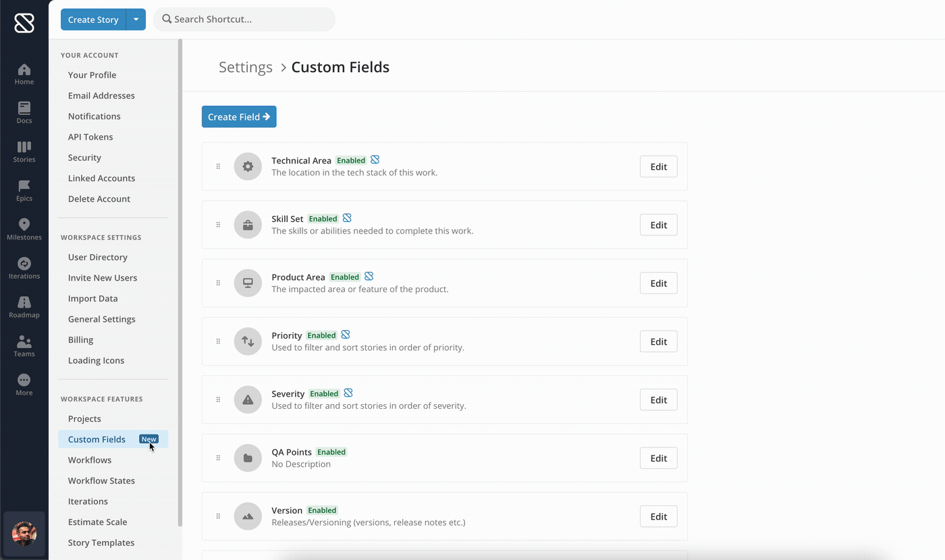Screen dimensions: 945x560
Task: Click the Search Shortcut input field
Action: point(250,20)
